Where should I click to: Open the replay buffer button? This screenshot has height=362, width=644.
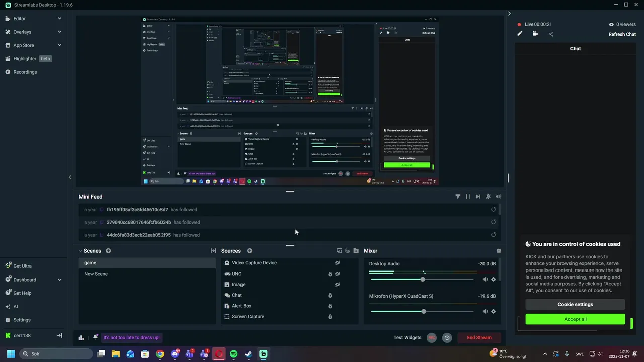click(447, 338)
